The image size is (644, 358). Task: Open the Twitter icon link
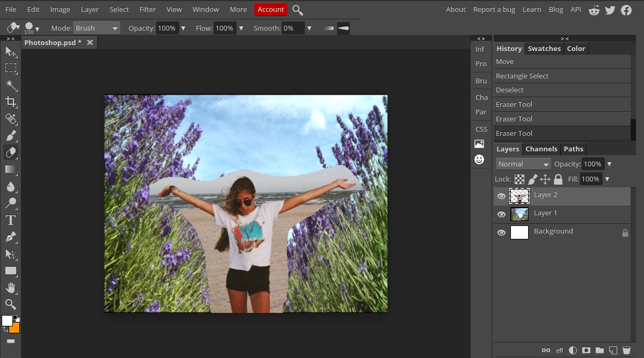point(610,10)
